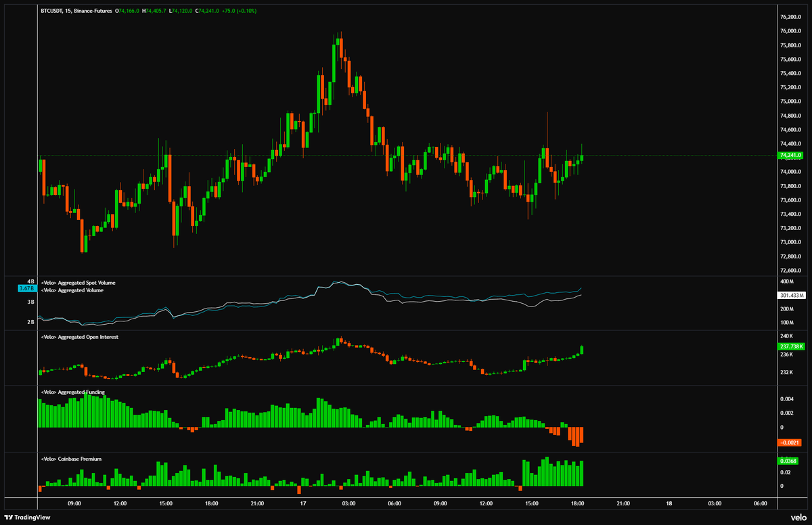Click the 240K open interest axis label
The width and height of the screenshot is (812, 525).
(787, 336)
